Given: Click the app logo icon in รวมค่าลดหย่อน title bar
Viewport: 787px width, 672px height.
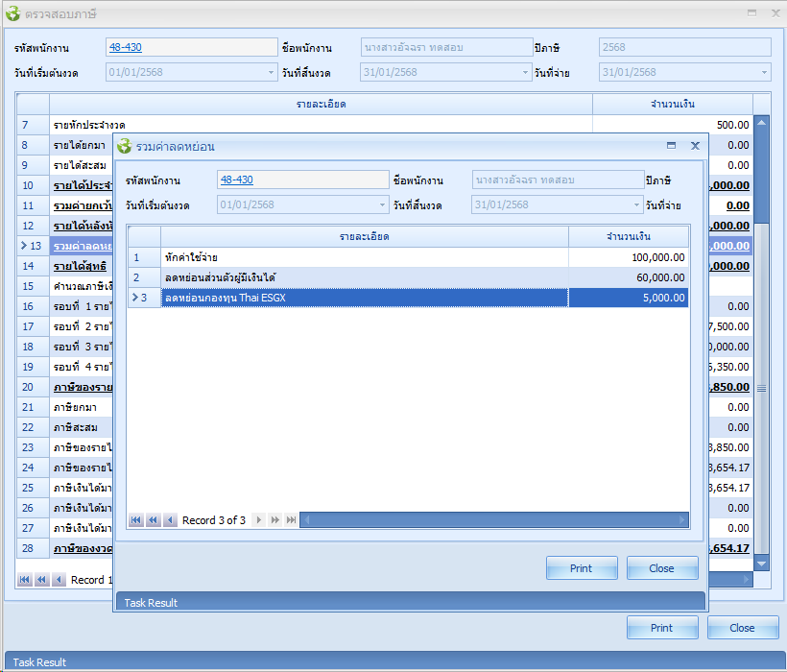Looking at the screenshot, I should pyautogui.click(x=124, y=146).
